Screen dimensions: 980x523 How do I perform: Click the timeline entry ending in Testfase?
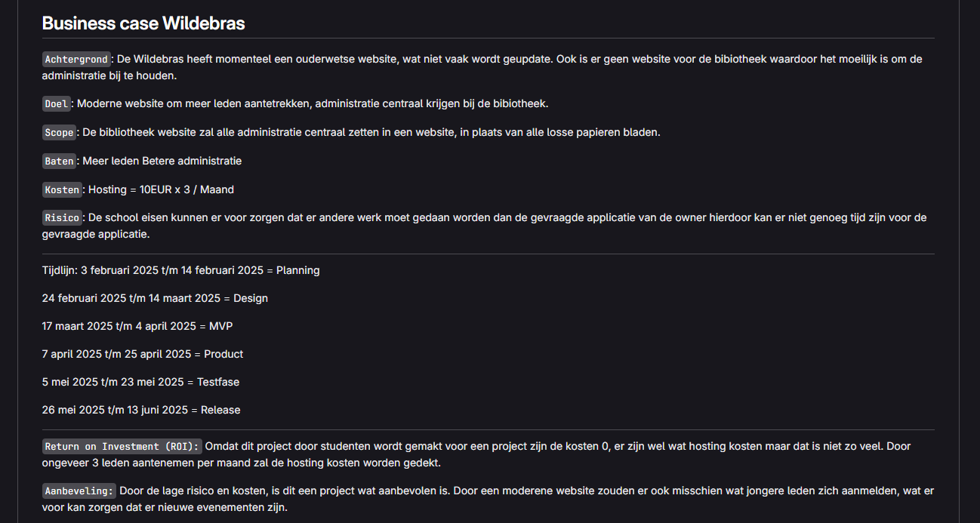pyautogui.click(x=140, y=382)
